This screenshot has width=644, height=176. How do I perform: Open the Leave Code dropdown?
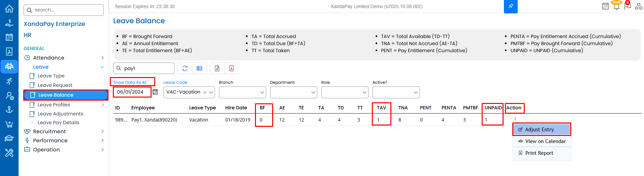click(x=211, y=92)
